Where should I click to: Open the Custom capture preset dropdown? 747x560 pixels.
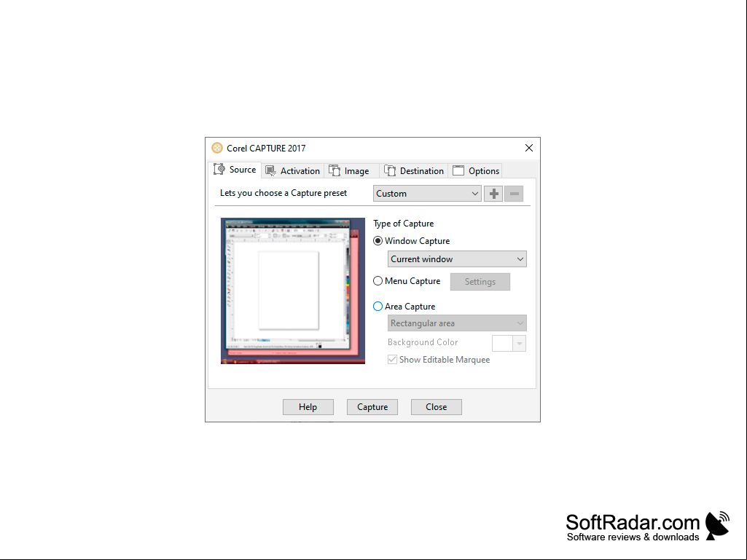click(427, 193)
